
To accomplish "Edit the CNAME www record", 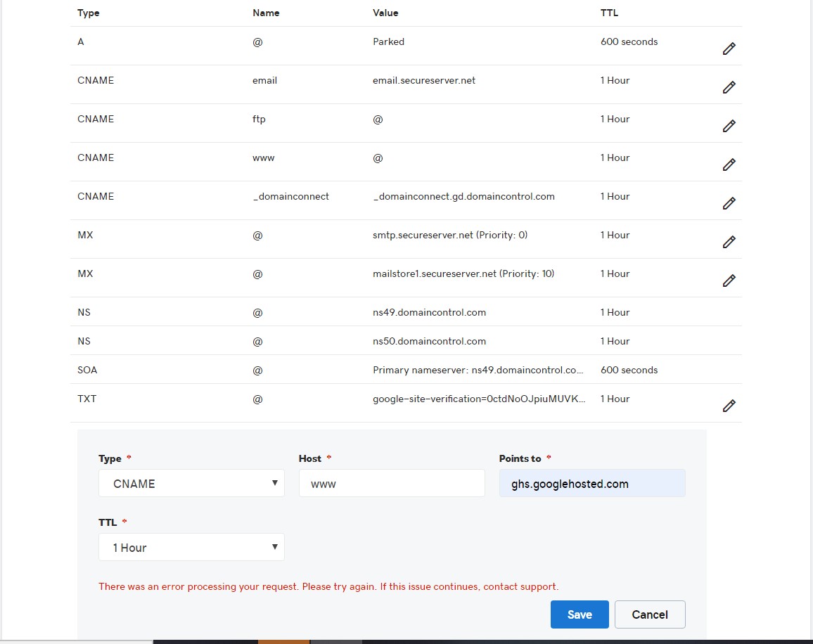I will tap(729, 165).
